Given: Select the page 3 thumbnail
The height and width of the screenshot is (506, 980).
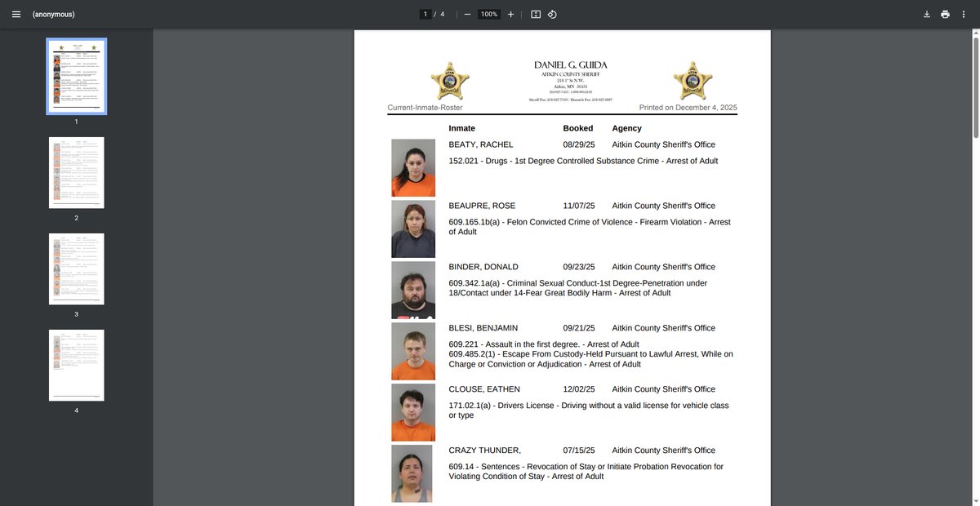Looking at the screenshot, I should (x=76, y=269).
